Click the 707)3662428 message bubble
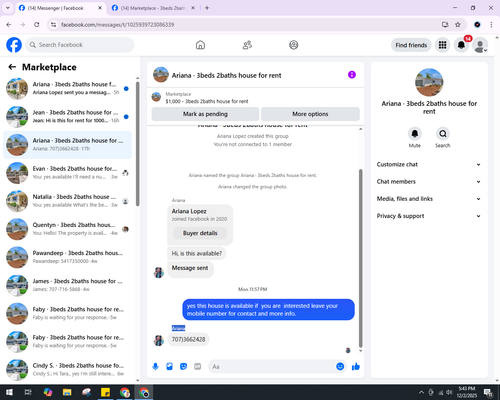This screenshot has width=500, height=400. pos(189,339)
